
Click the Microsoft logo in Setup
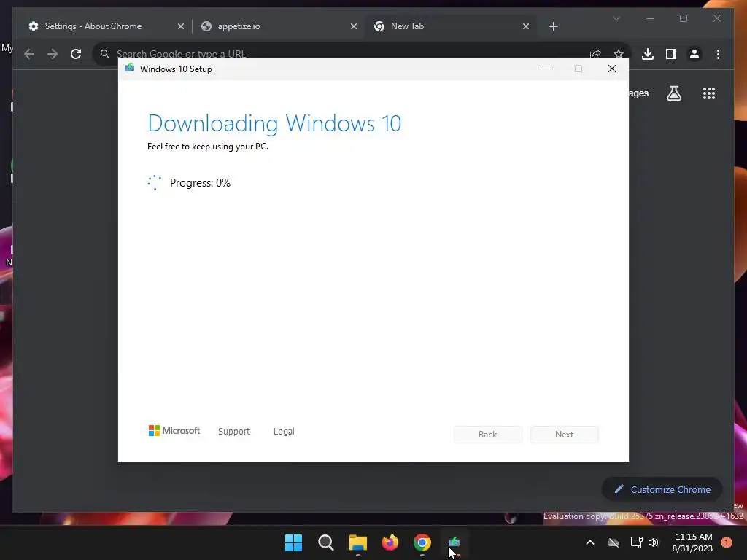click(x=174, y=430)
